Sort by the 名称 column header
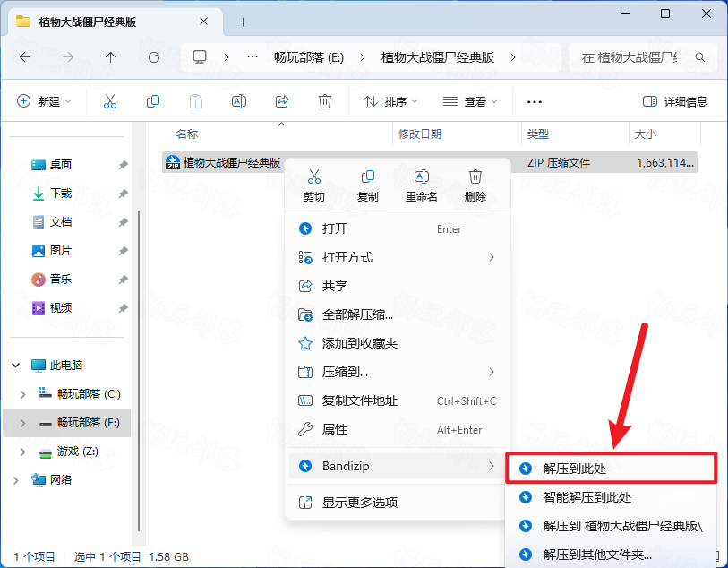 click(187, 134)
